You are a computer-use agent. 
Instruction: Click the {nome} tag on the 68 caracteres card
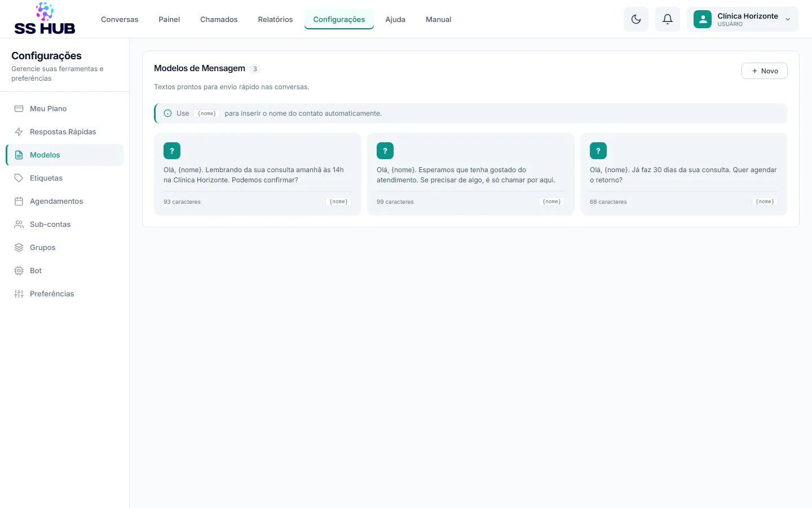(765, 202)
